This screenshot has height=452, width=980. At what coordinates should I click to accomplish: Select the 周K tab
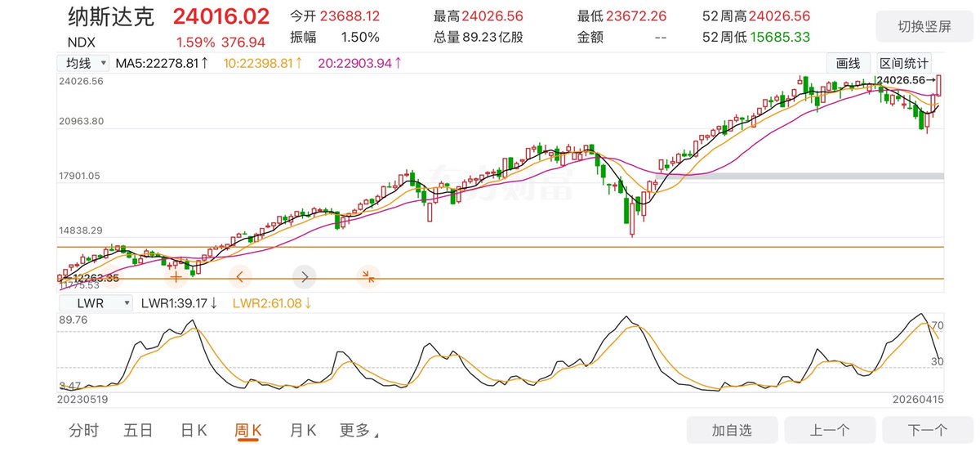(247, 430)
